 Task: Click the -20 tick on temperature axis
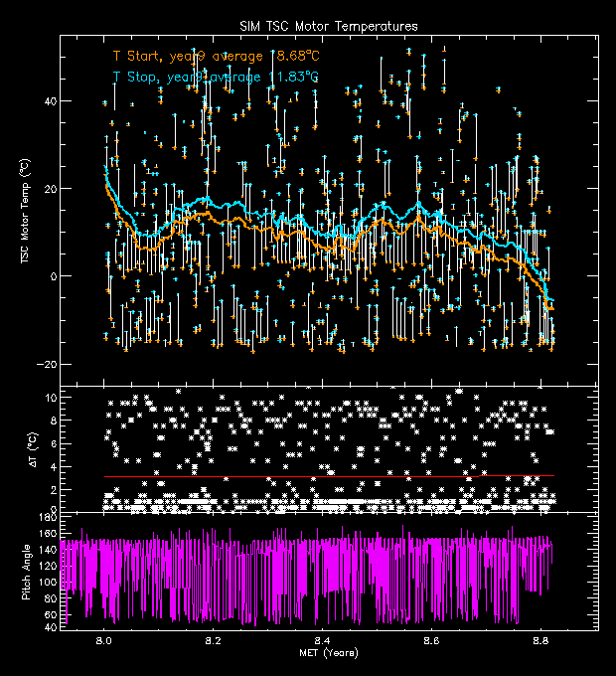(46, 364)
